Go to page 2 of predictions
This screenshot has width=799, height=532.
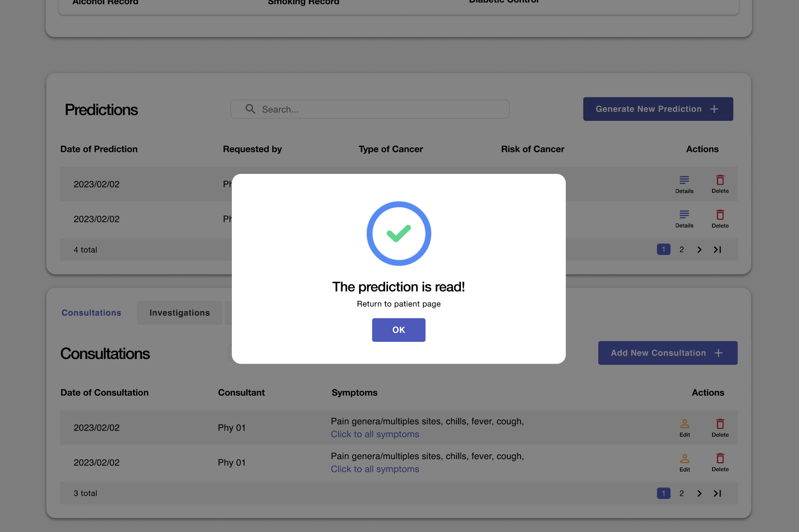pyautogui.click(x=681, y=250)
